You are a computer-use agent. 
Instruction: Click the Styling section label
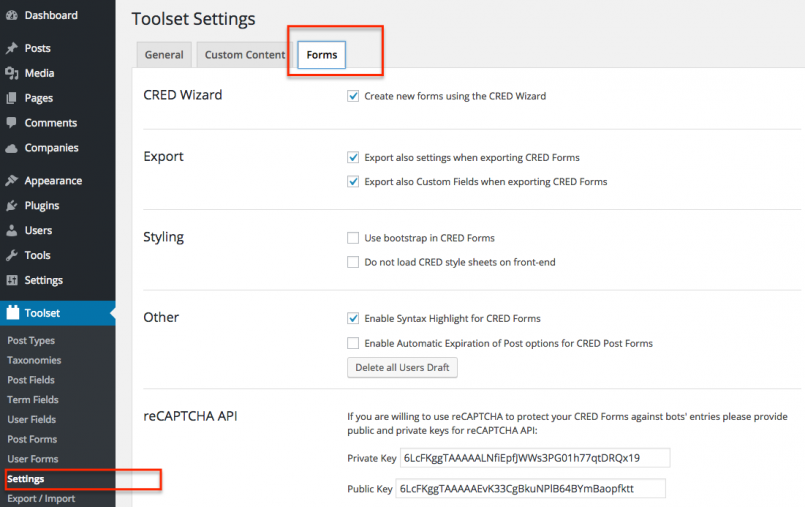(x=163, y=237)
